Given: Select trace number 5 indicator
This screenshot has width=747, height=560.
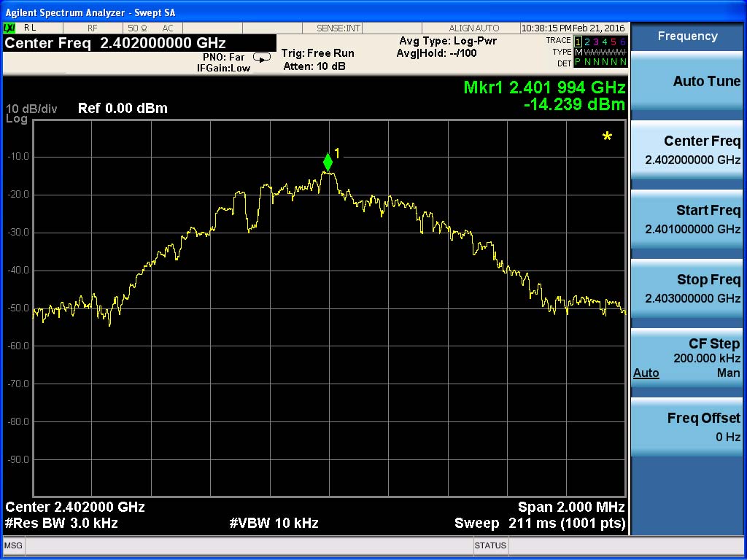Looking at the screenshot, I should (x=614, y=42).
